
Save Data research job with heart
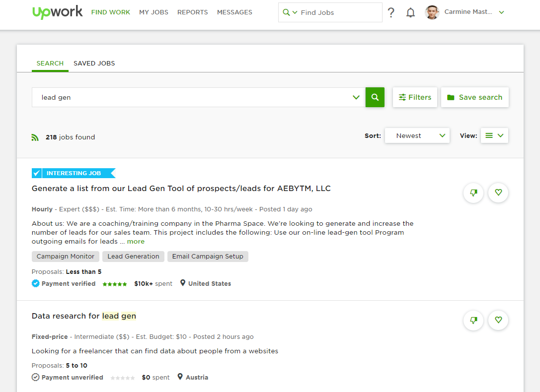pos(498,320)
